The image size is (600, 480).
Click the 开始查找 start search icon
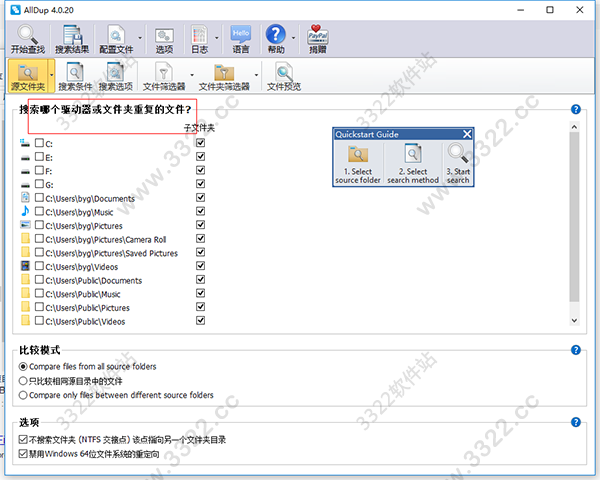pos(28,39)
